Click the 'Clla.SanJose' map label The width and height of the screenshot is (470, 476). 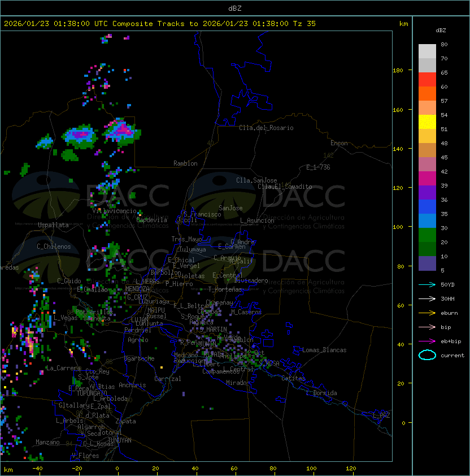click(256, 180)
